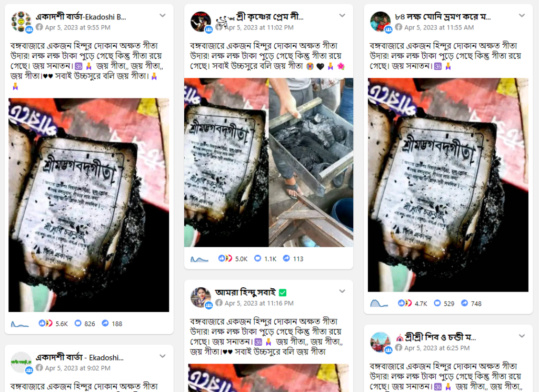Open chevron menu on শ্রীশ্রী শিব ও চণ্ডী post

pos(522,336)
